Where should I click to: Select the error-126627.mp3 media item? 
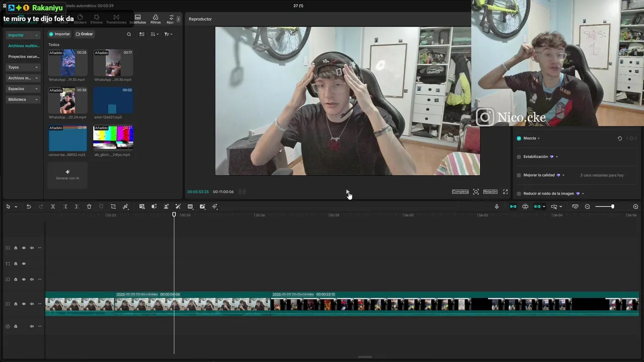tap(113, 100)
